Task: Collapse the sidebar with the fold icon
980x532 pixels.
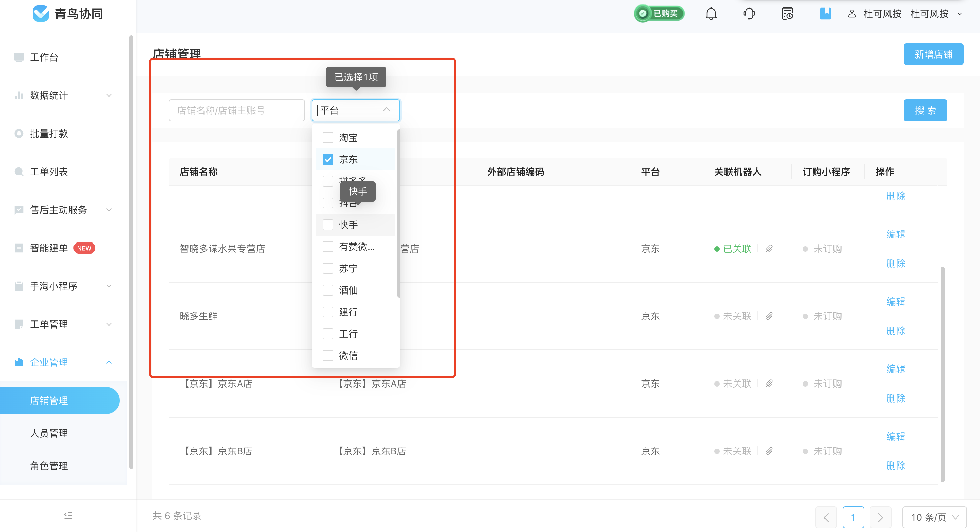Action: tap(68, 515)
